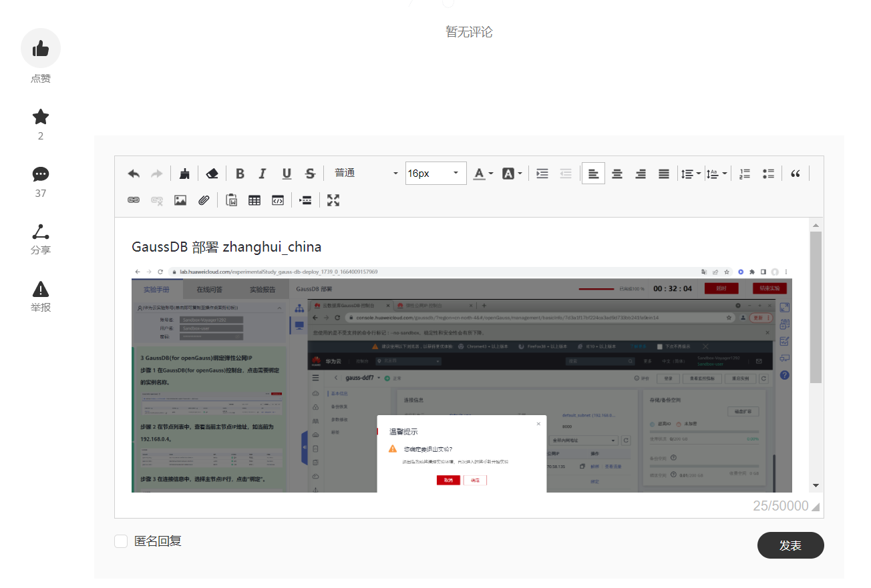Toggle italic formatting
This screenshot has height=588, width=871.
[x=263, y=174]
